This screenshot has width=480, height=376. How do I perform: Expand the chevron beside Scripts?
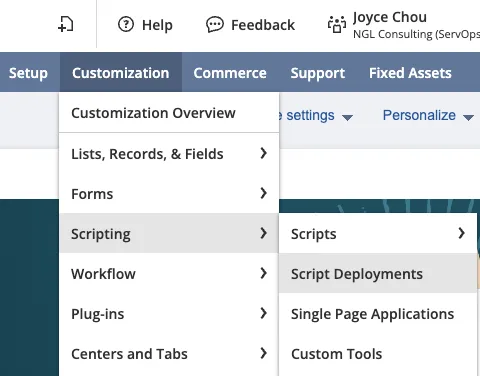[461, 233]
